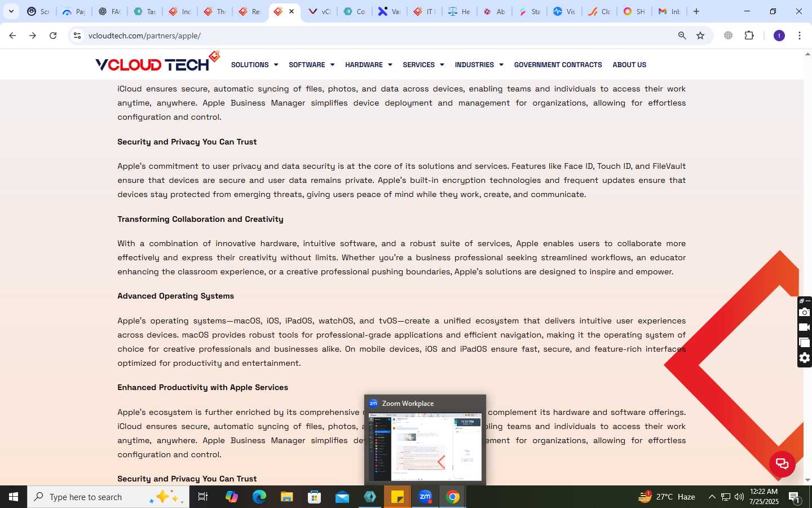Close the active vCloud Tech tab
Viewport: 812px width, 508px height.
292,11
